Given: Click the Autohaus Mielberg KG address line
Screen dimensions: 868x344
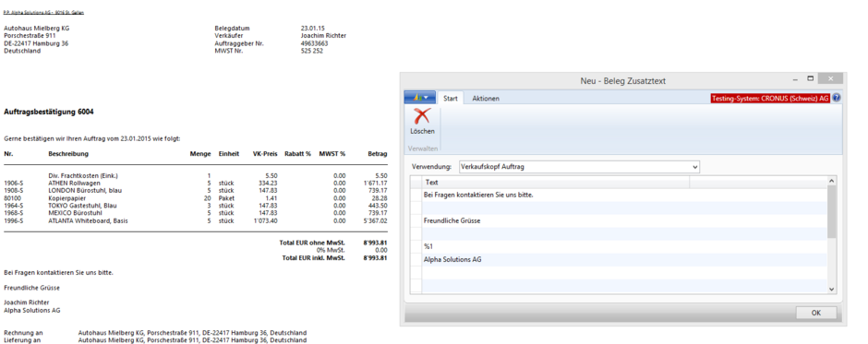Looking at the screenshot, I should pos(37,28).
